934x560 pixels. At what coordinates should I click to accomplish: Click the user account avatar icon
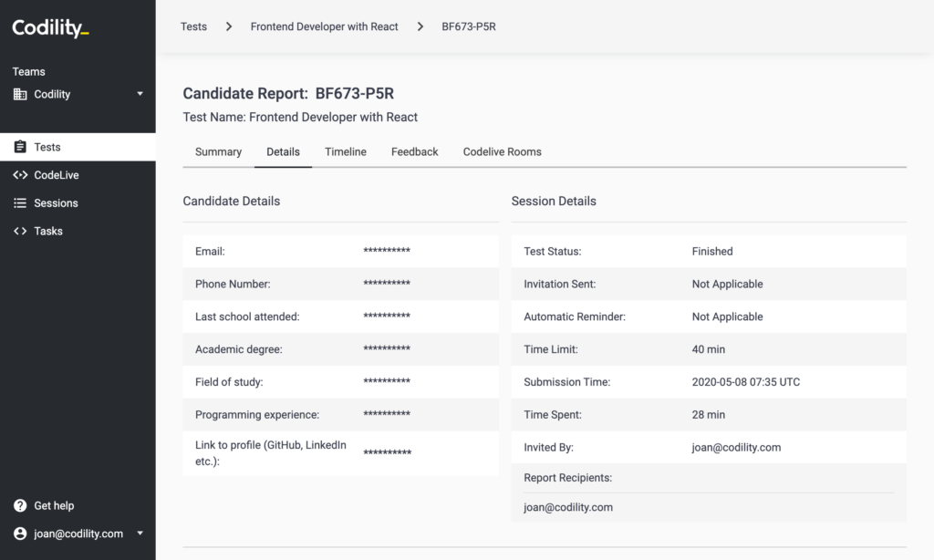click(20, 534)
